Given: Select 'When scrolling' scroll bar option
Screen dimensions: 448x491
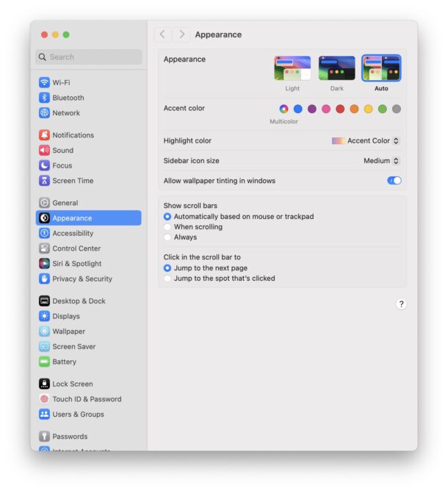Looking at the screenshot, I should point(167,227).
